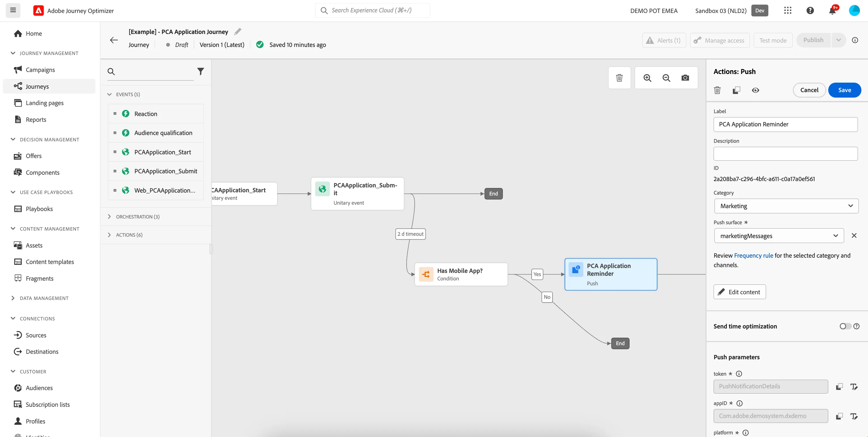Toggle read-only view with the eye icon
Screen dimensions: 868x437
click(755, 90)
